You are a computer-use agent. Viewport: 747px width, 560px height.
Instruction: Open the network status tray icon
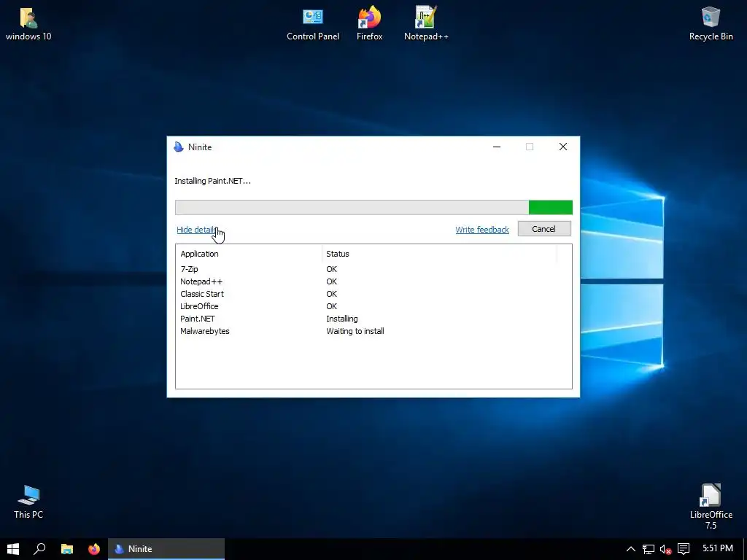tap(649, 549)
